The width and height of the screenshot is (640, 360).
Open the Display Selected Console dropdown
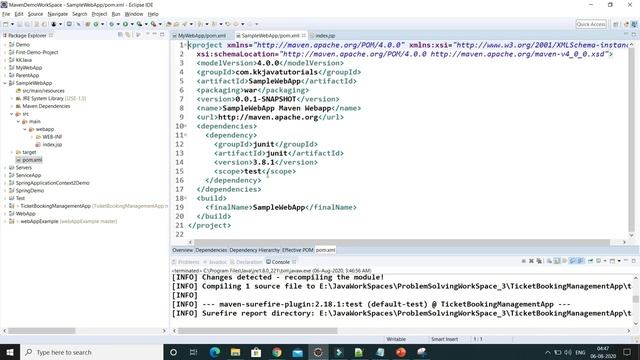605,261
